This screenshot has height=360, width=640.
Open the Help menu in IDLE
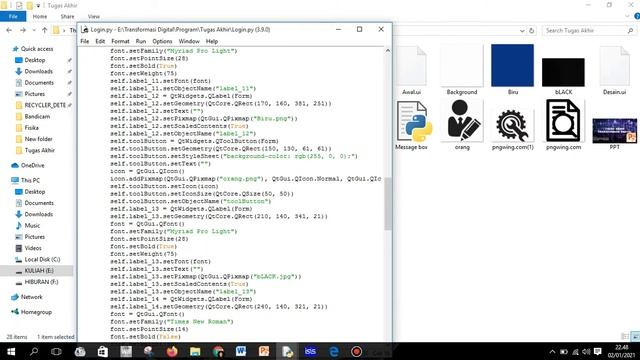211,41
